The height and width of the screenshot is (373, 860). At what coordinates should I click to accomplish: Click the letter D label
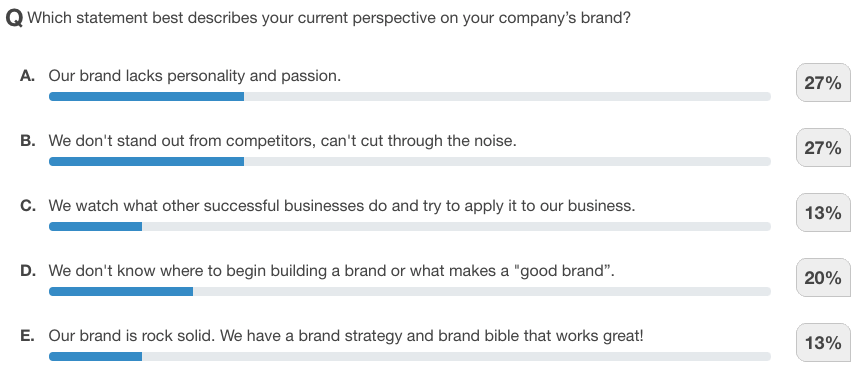point(27,271)
